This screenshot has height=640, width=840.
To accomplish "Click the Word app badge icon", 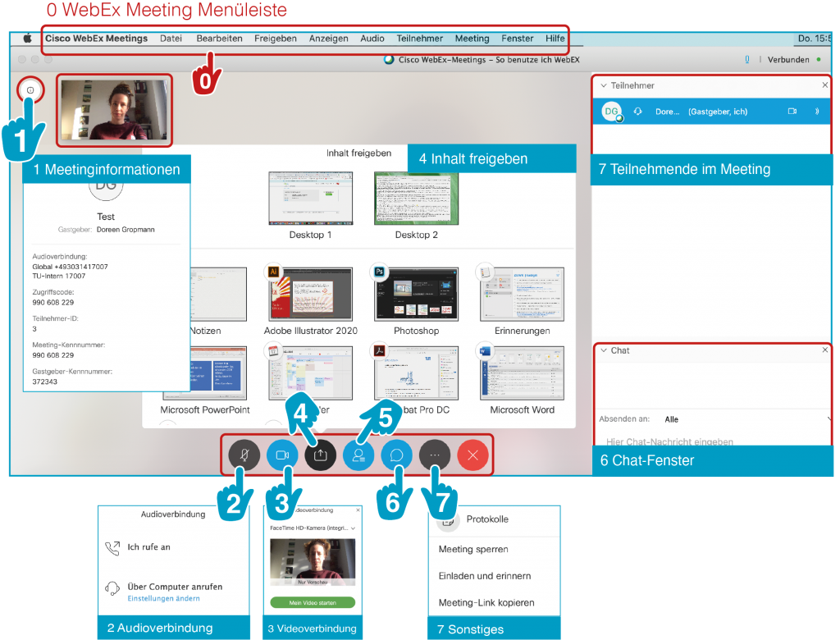I will [x=484, y=351].
